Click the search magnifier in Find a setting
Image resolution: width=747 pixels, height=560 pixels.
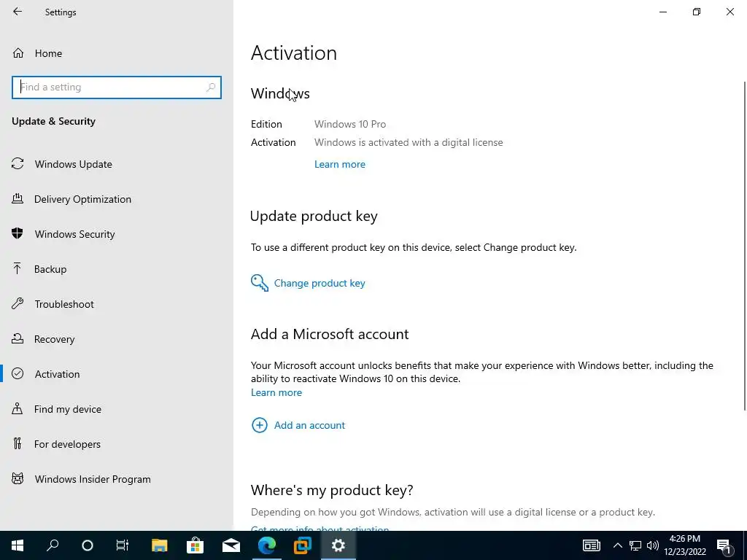(211, 87)
